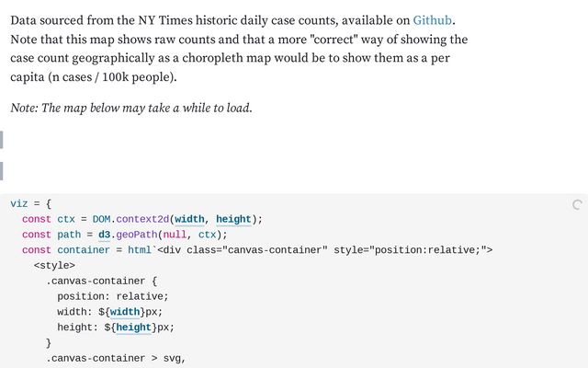Screen dimensions: 588x368
Task: Select the upper gray cell marker at left edge
Action: [2, 140]
